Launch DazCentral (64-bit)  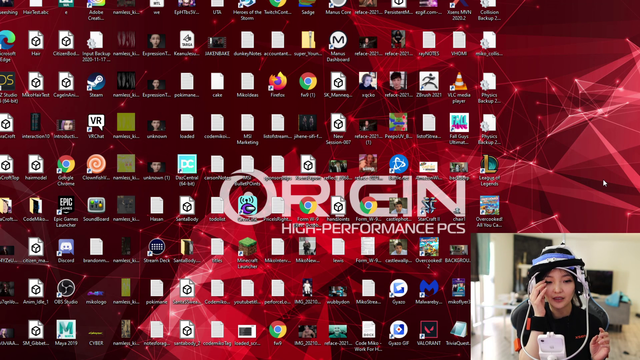click(187, 164)
